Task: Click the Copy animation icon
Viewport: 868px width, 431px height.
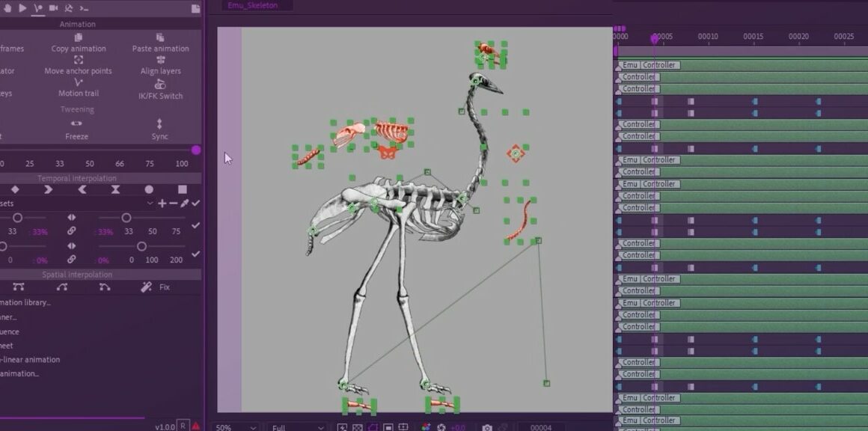Action: coord(78,37)
